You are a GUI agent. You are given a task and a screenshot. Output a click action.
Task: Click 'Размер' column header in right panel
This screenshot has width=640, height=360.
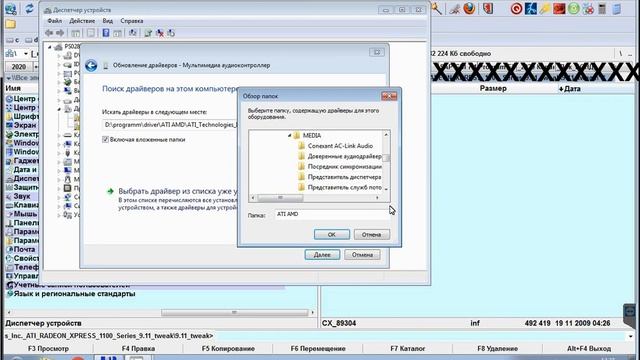tap(493, 89)
